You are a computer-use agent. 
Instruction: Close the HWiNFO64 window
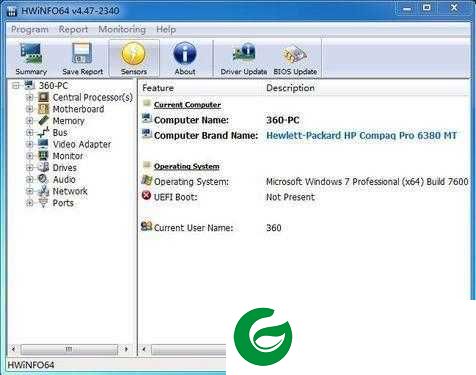pos(454,8)
